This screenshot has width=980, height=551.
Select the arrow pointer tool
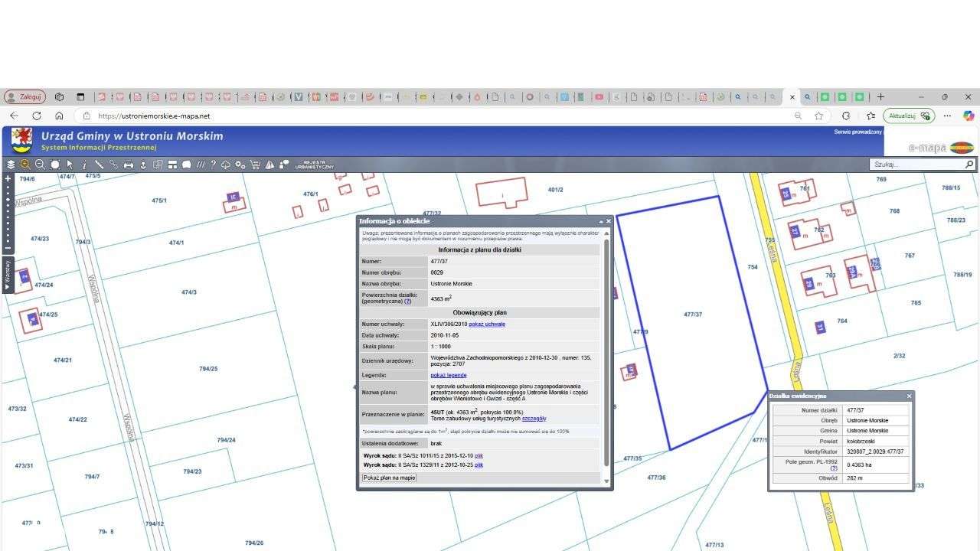[70, 165]
